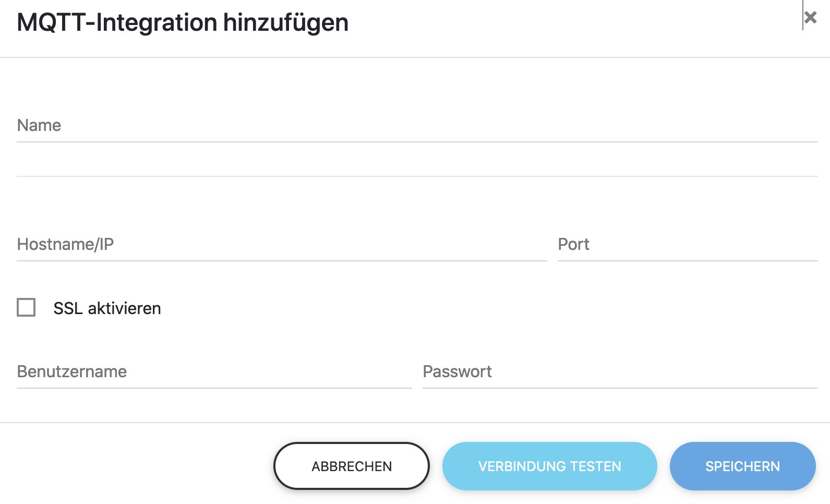This screenshot has width=830, height=504.
Task: Save with the SPEICHERN button
Action: point(742,466)
